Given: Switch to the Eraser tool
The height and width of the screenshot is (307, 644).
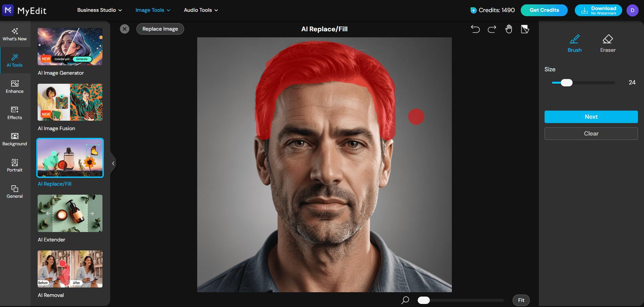Looking at the screenshot, I should (607, 43).
